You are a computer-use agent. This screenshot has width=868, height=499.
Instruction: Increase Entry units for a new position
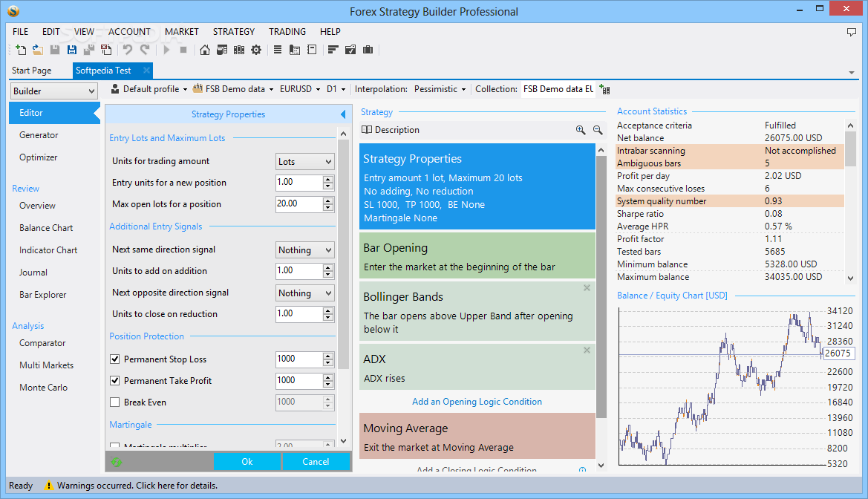pos(328,179)
